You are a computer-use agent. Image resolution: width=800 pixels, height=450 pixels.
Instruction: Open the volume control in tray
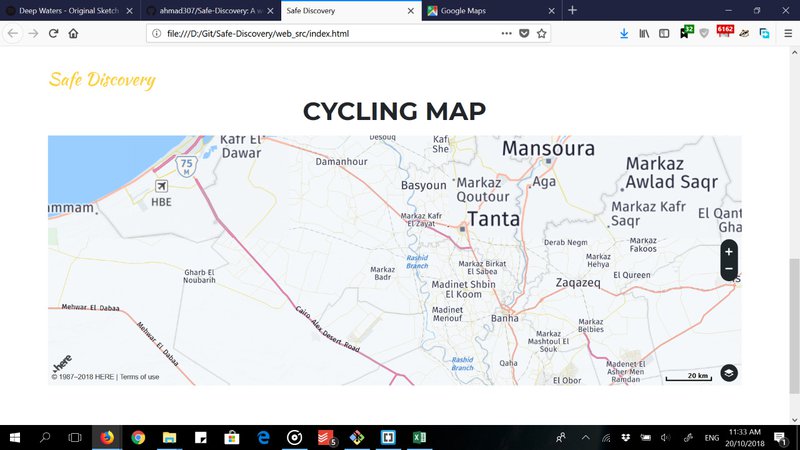pyautogui.click(x=665, y=438)
